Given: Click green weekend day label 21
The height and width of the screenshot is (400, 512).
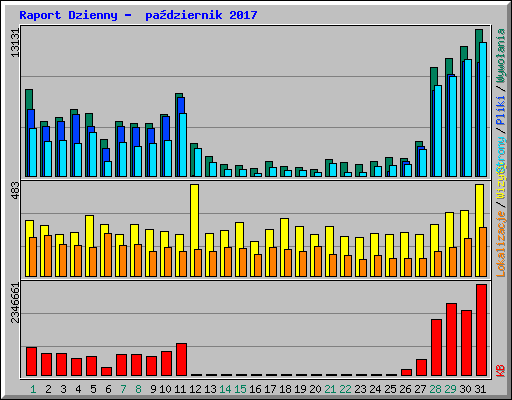Looking at the screenshot, I should tap(330, 389).
